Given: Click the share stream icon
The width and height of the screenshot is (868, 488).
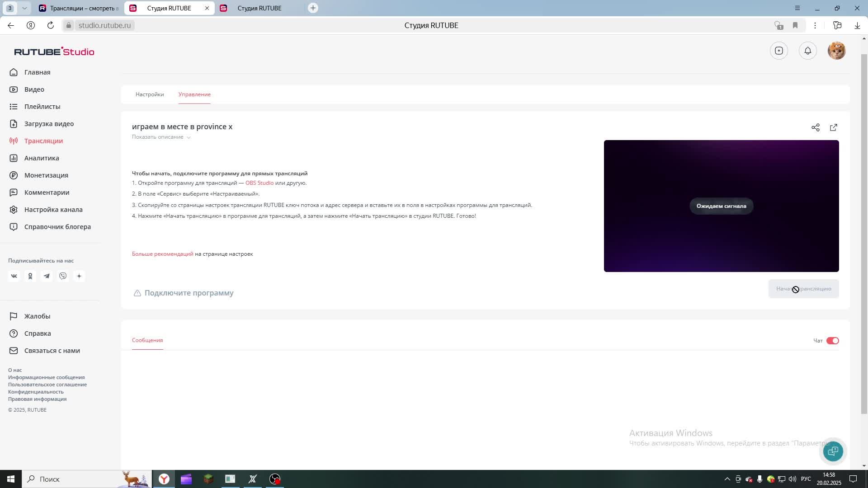Looking at the screenshot, I should pos(816,127).
